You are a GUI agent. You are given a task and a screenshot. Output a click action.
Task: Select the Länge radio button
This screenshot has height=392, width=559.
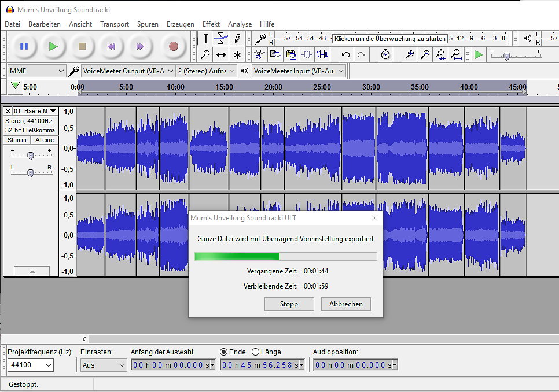pyautogui.click(x=256, y=352)
